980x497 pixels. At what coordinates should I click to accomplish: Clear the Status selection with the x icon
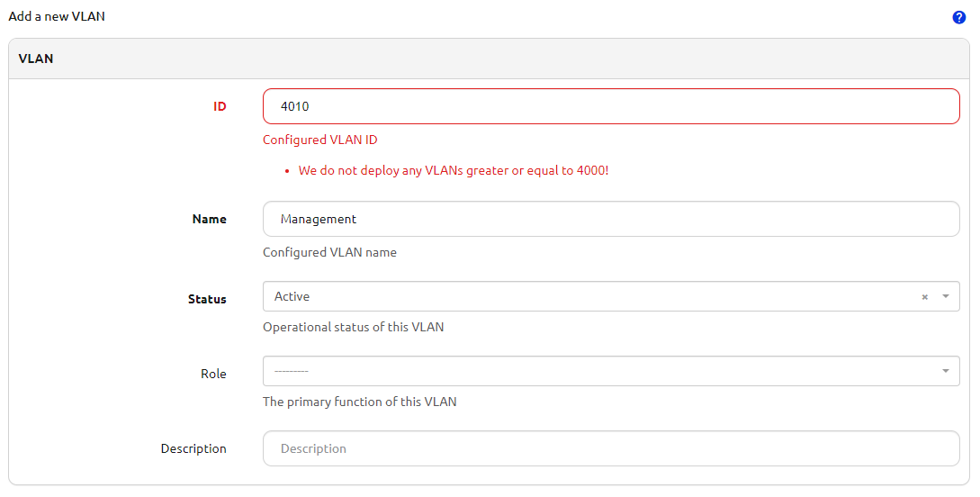(x=924, y=297)
